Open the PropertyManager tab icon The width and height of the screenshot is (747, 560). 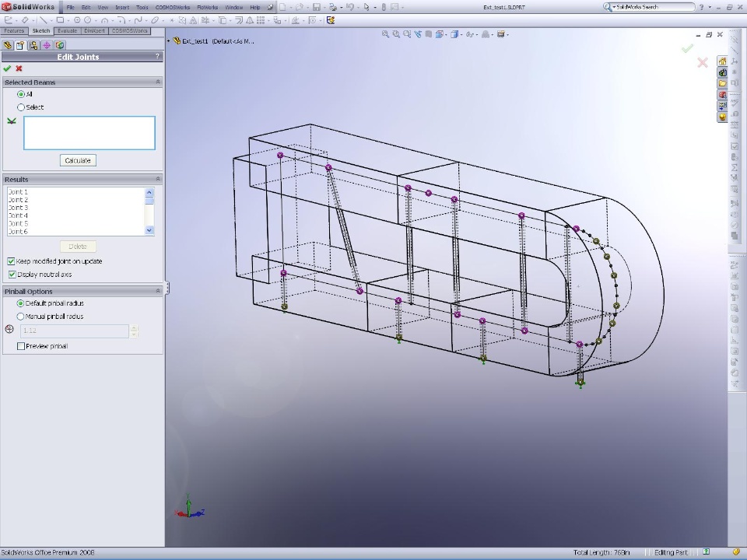[x=20, y=45]
